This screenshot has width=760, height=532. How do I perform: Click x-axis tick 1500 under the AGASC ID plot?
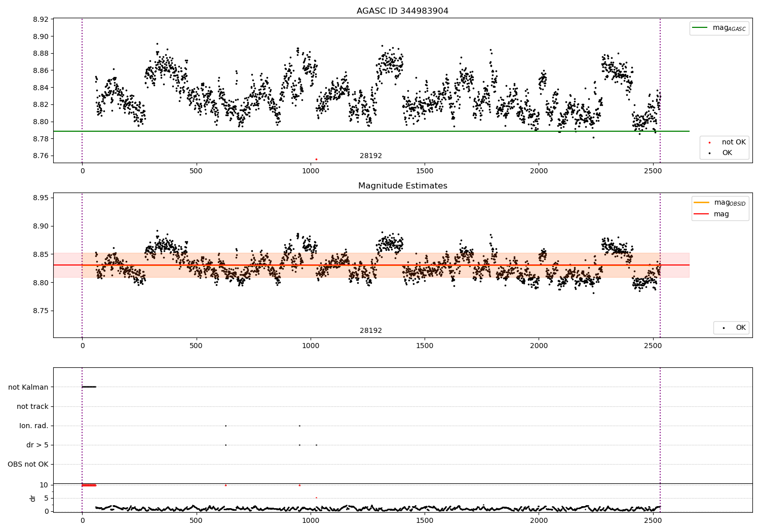(425, 171)
